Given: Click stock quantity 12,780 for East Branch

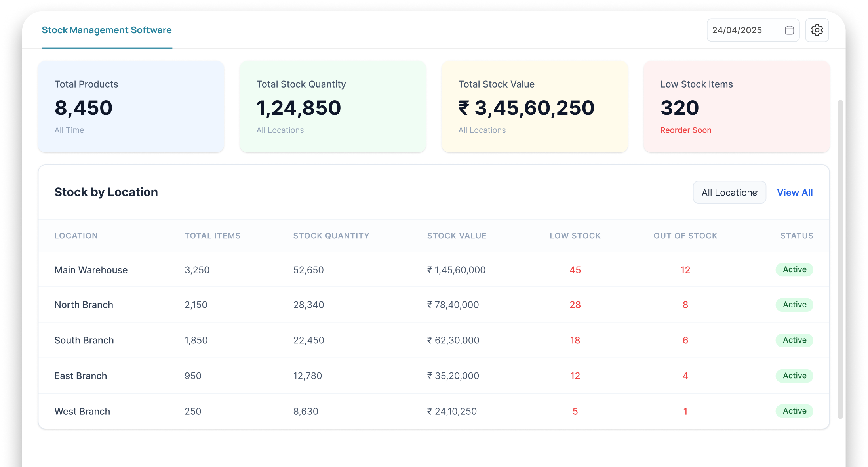Looking at the screenshot, I should [308, 376].
